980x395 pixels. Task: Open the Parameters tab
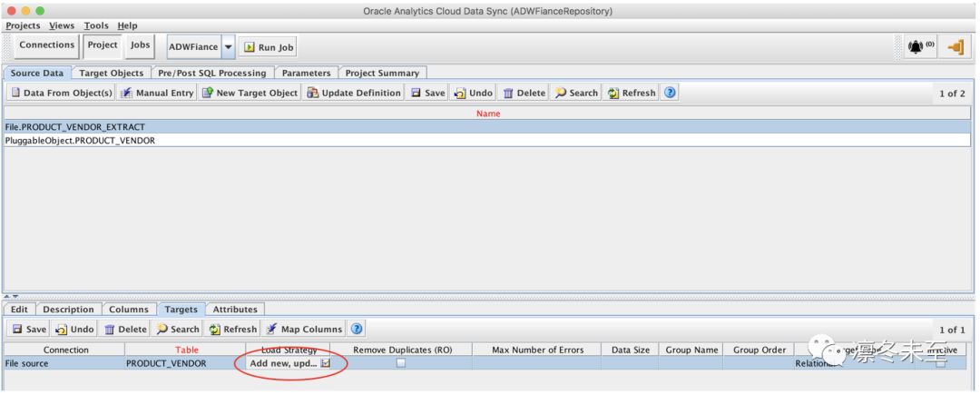[307, 74]
